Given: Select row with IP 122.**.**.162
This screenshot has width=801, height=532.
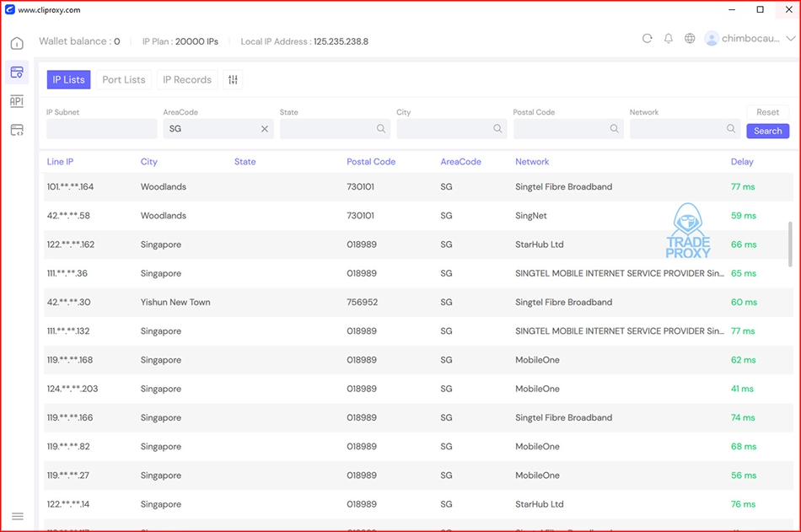Looking at the screenshot, I should pos(418,245).
